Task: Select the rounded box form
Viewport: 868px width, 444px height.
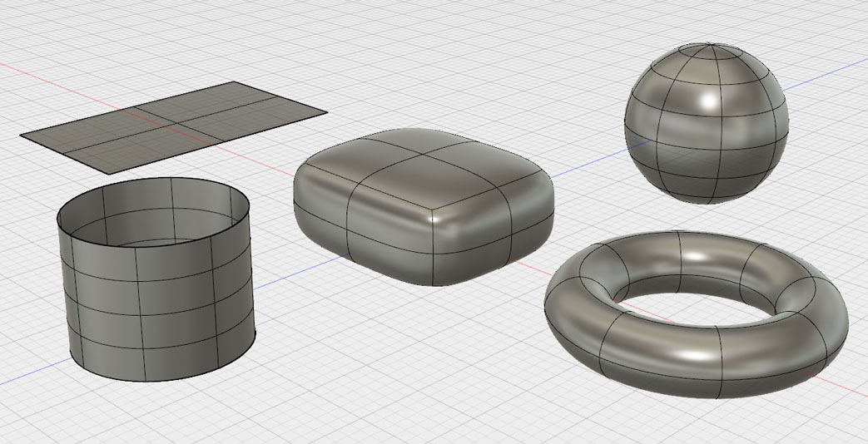Action: tap(424, 206)
